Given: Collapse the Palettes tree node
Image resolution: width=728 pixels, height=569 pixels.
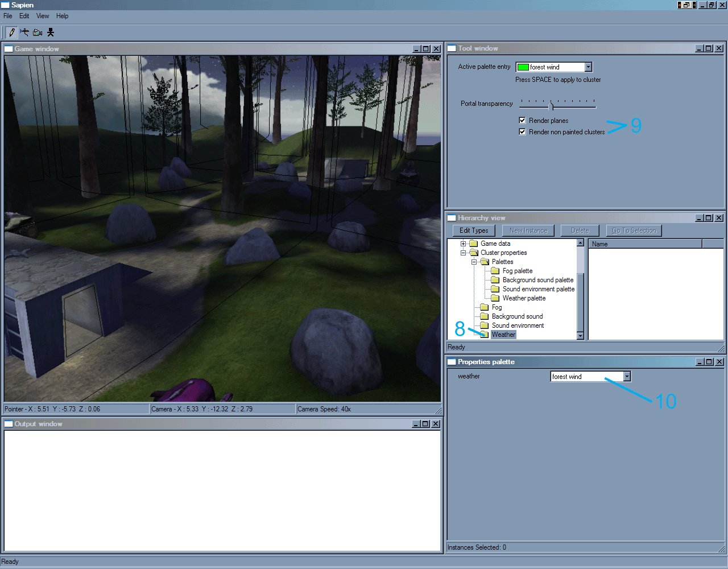Looking at the screenshot, I should pyautogui.click(x=474, y=262).
